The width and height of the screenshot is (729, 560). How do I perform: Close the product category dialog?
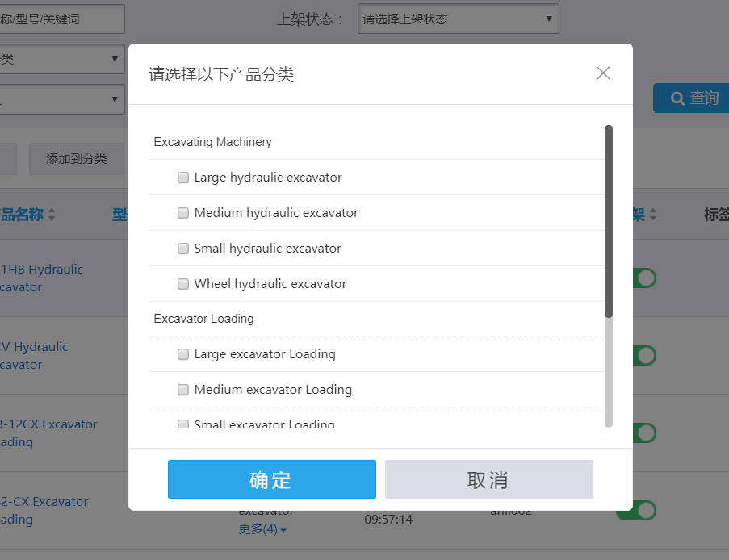pyautogui.click(x=603, y=73)
